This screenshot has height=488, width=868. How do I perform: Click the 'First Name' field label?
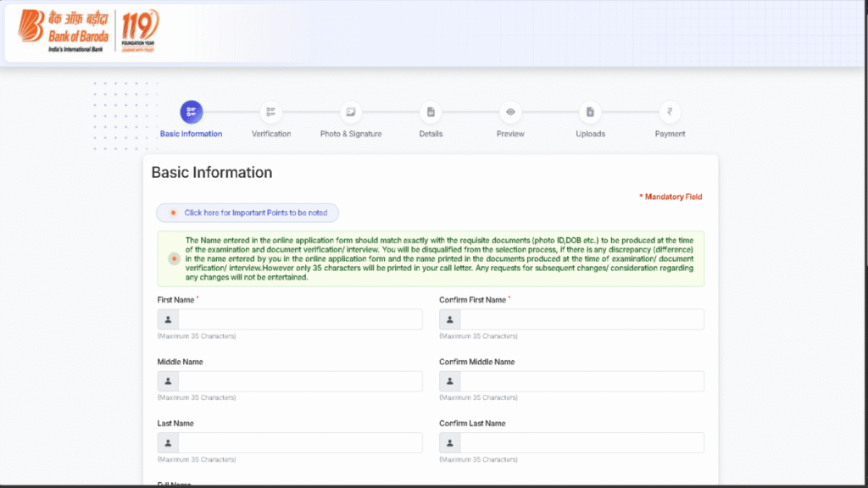coord(175,300)
